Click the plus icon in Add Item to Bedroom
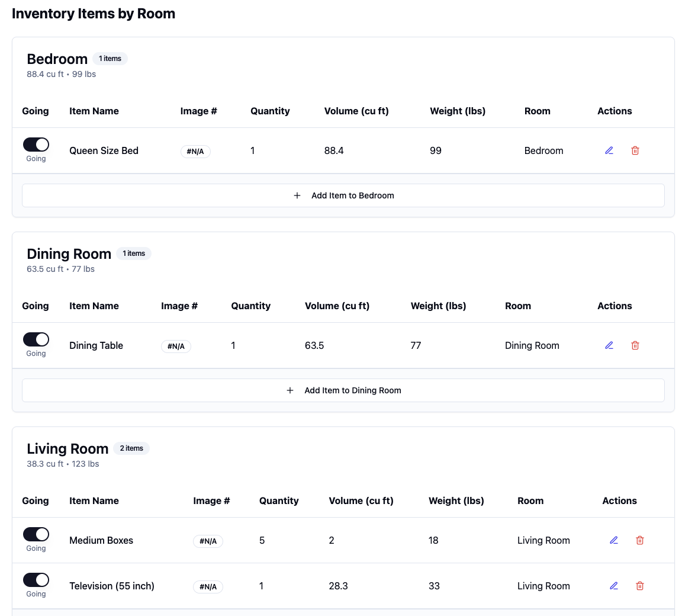The image size is (695, 616). click(297, 195)
